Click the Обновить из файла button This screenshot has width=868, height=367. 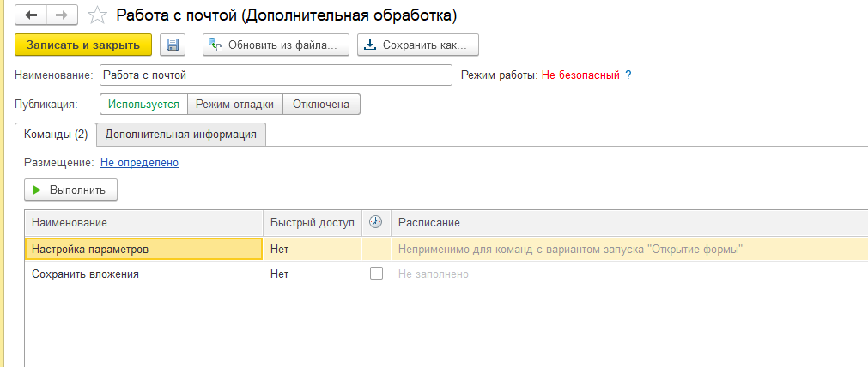(276, 45)
